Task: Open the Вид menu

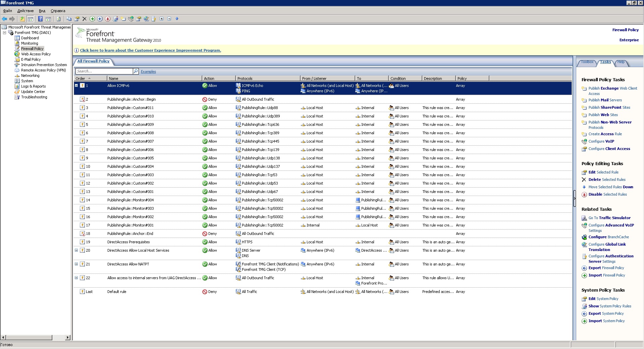Action: point(42,11)
